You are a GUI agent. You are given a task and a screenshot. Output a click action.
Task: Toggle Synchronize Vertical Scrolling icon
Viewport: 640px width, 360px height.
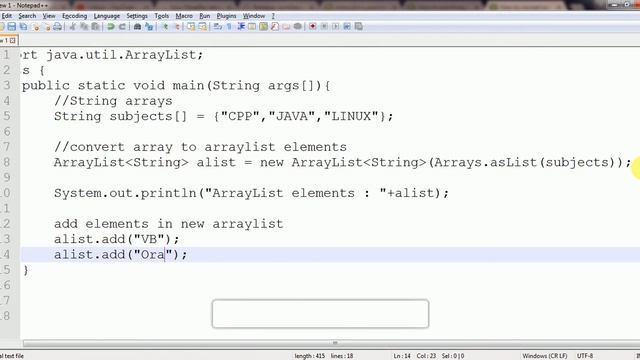pyautogui.click(x=191, y=27)
